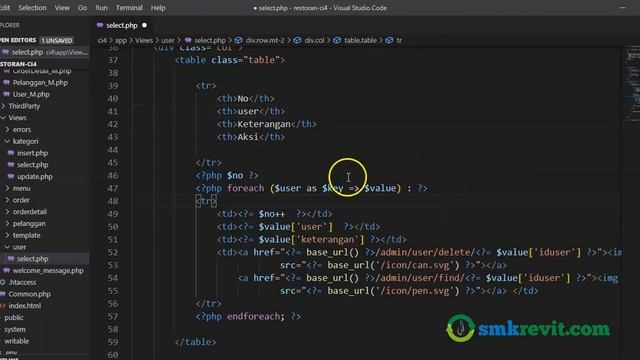Open the .htaccess file

pos(22,282)
